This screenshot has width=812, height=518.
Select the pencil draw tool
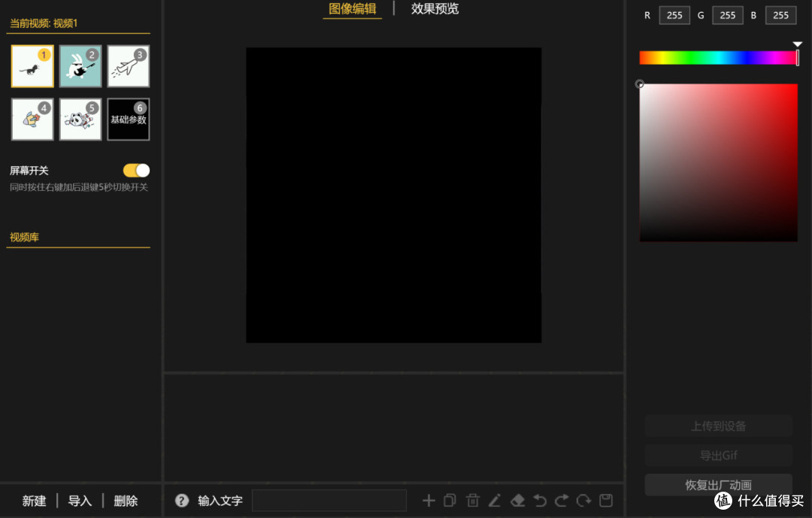[x=495, y=501]
